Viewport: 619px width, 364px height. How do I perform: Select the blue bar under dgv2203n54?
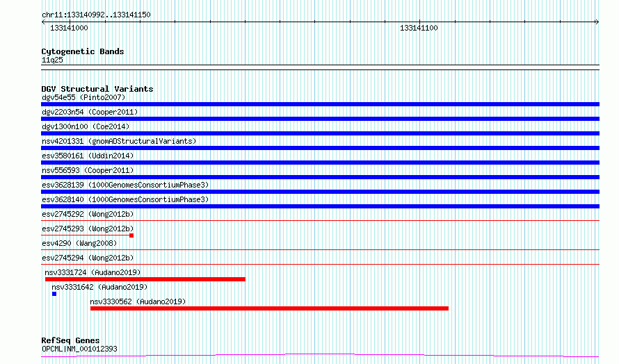coord(320,119)
